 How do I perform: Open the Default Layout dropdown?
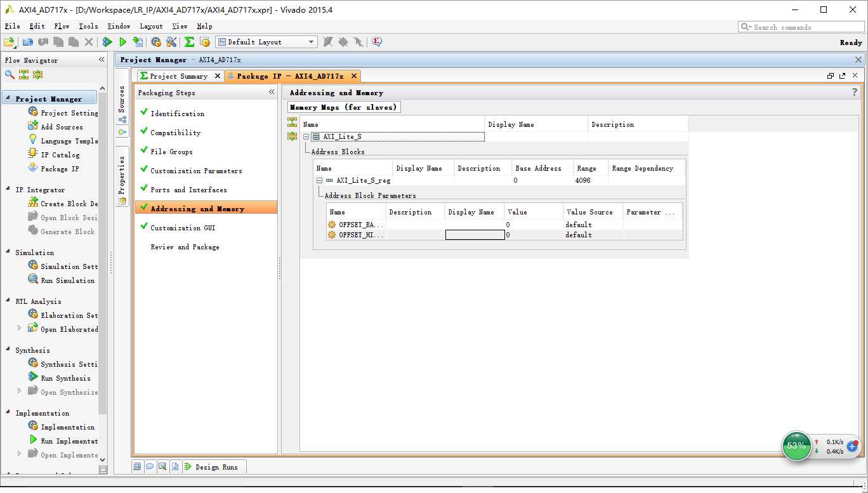(266, 42)
